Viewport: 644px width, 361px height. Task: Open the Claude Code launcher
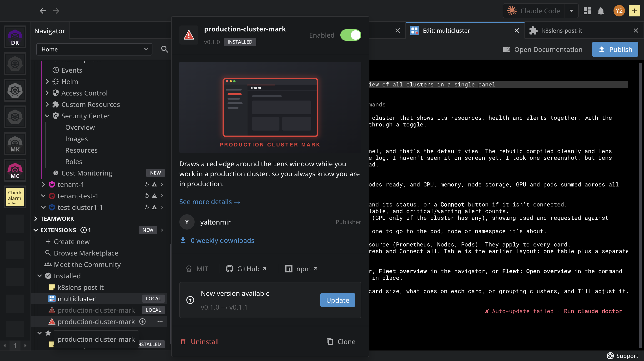pos(533,11)
